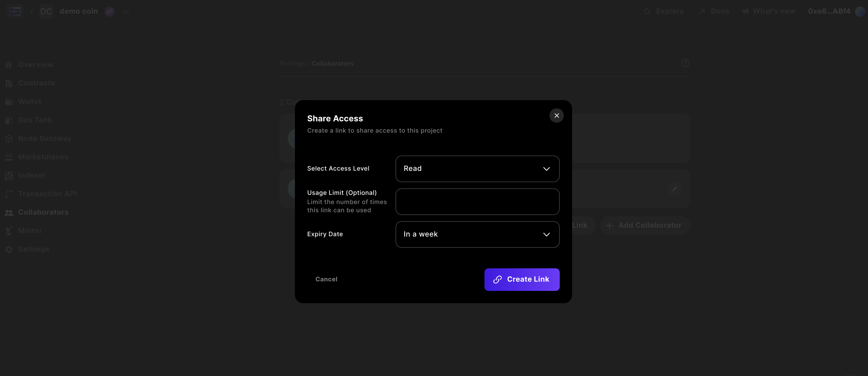This screenshot has height=376, width=868.
Task: Click the Create Link button
Action: coord(521,279)
